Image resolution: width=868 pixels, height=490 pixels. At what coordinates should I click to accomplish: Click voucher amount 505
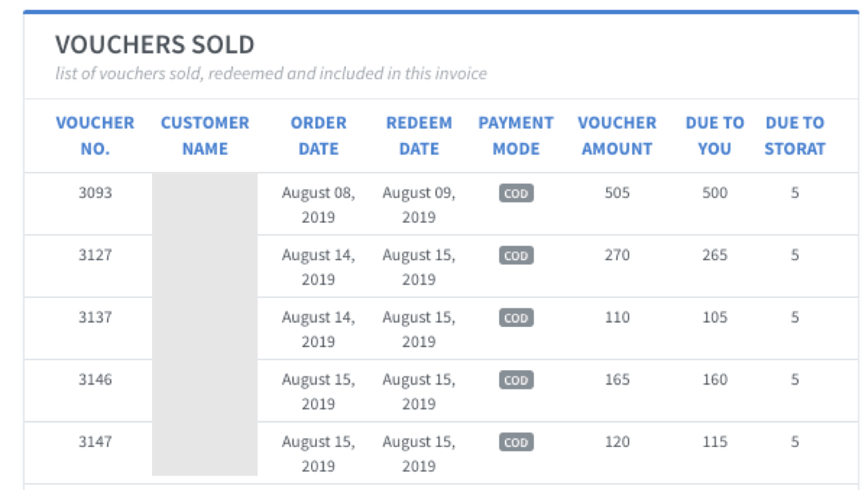(617, 193)
